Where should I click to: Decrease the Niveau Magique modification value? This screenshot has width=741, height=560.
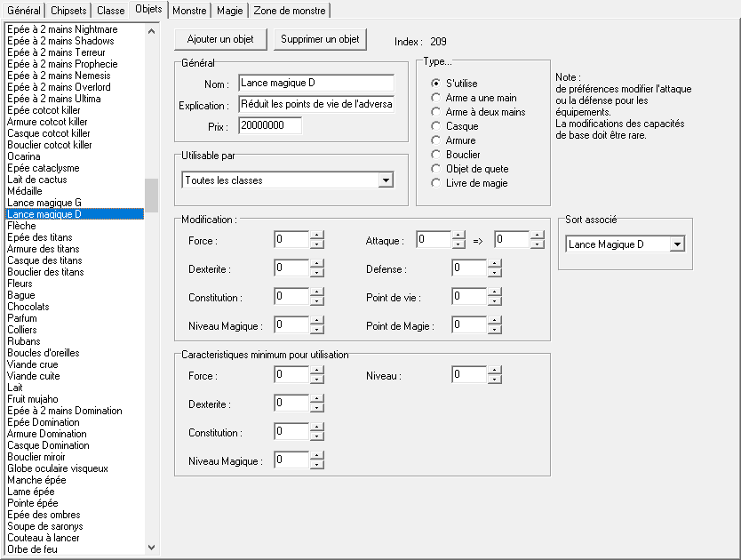(317, 330)
